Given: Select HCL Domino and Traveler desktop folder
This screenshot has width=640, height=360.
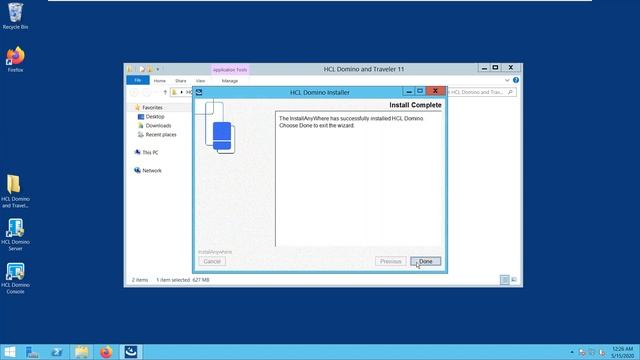Looking at the screenshot, I should [15, 191].
